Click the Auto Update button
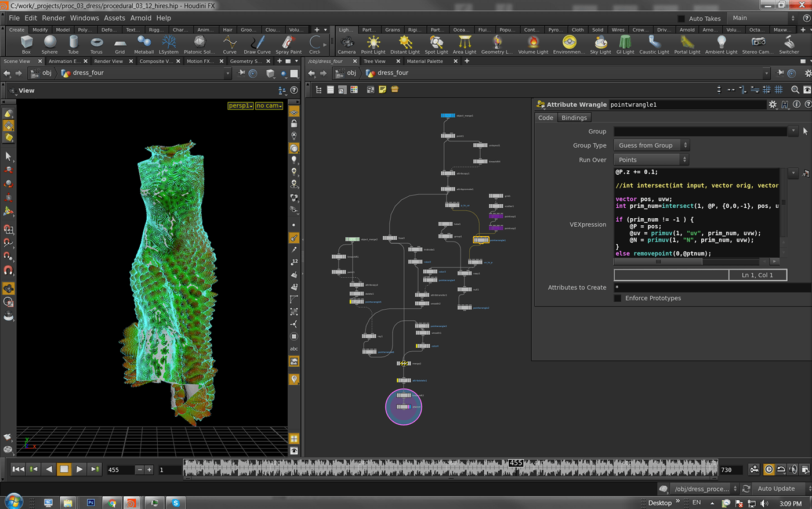The width and height of the screenshot is (812, 509). (x=776, y=489)
